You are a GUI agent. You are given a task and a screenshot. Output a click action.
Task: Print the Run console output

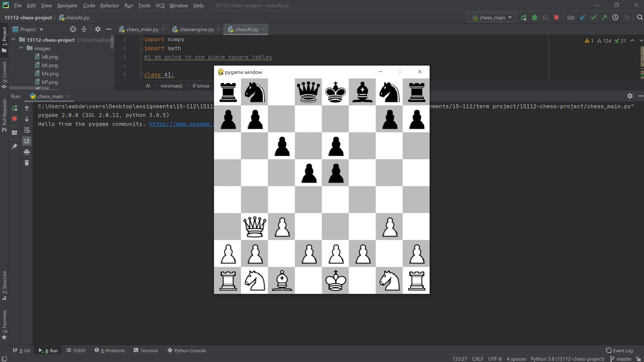27,152
